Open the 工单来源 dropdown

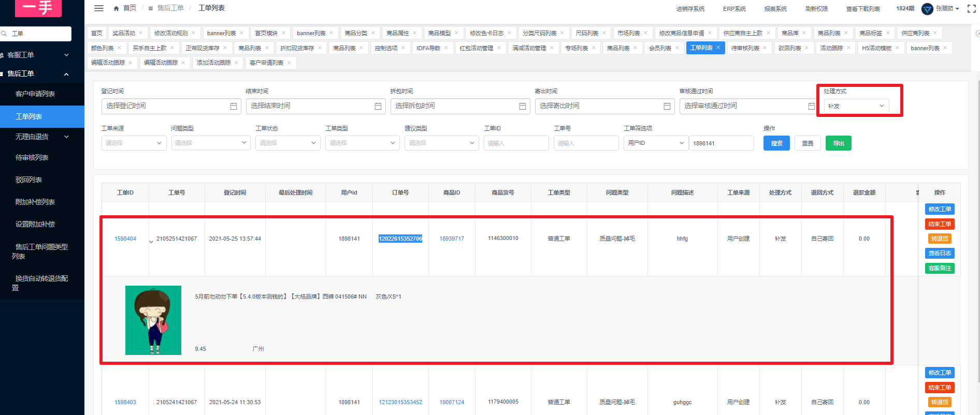(x=134, y=143)
